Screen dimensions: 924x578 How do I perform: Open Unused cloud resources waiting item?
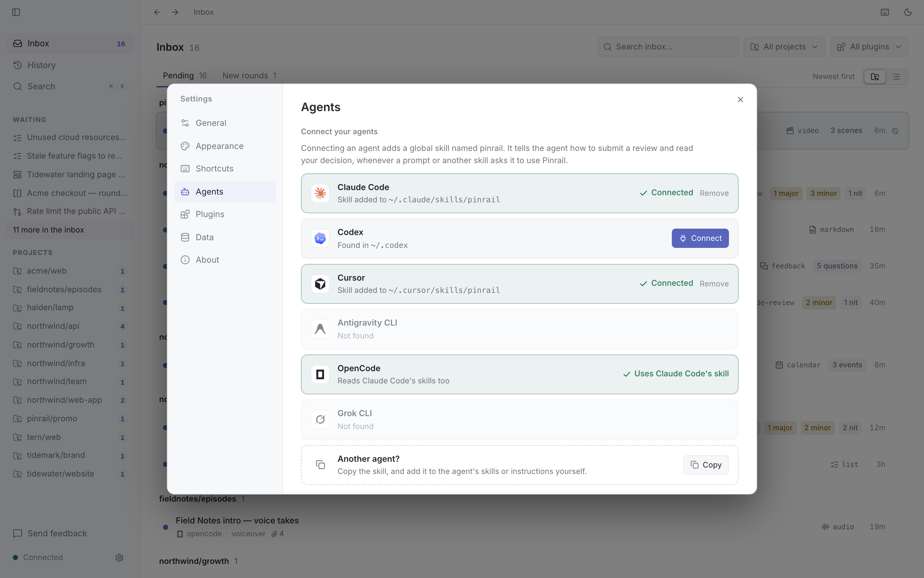(x=70, y=137)
